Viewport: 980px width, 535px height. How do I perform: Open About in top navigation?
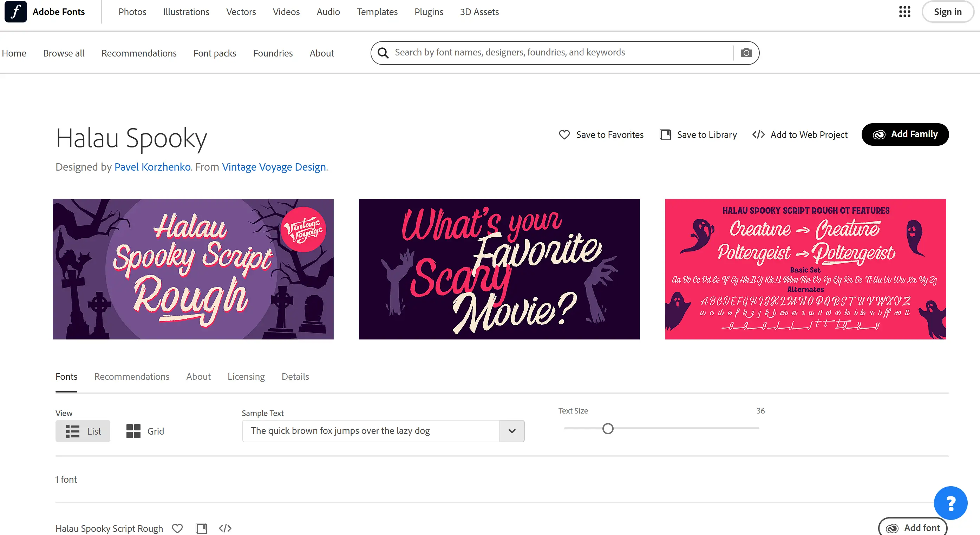pos(322,53)
